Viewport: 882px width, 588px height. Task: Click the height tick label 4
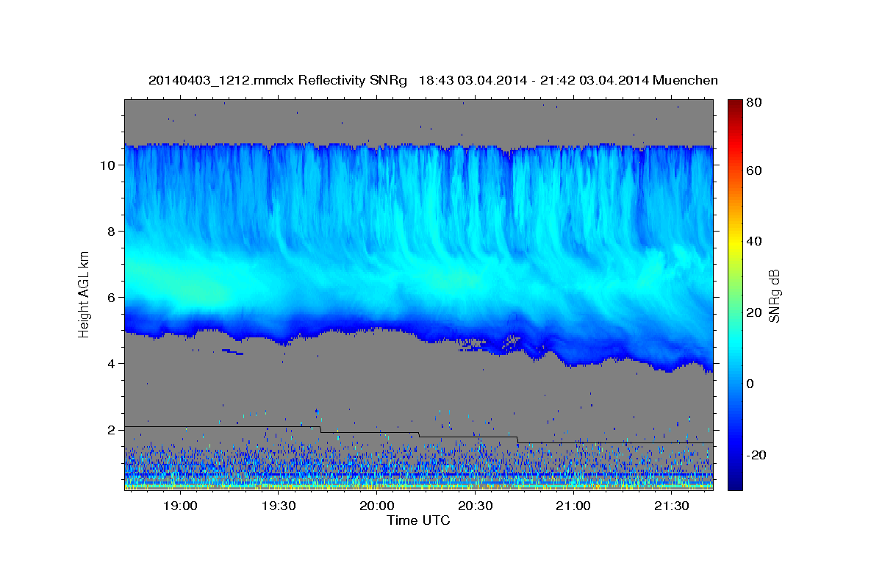(111, 364)
